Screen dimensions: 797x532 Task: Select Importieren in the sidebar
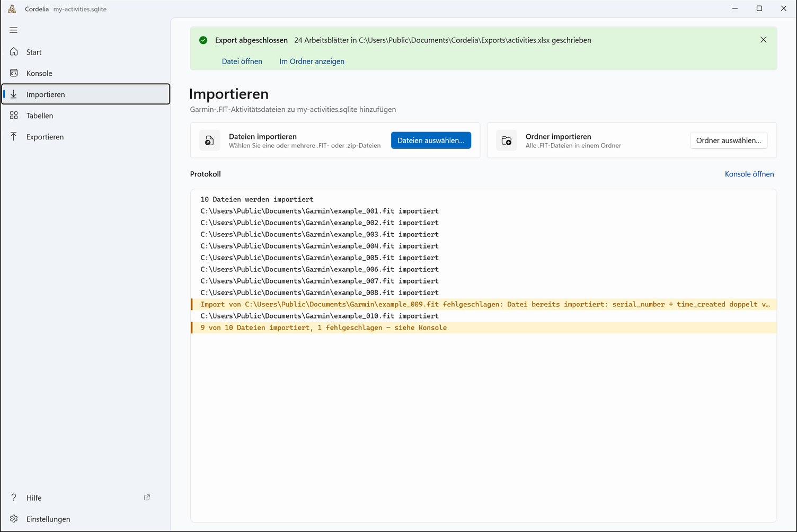tap(86, 94)
